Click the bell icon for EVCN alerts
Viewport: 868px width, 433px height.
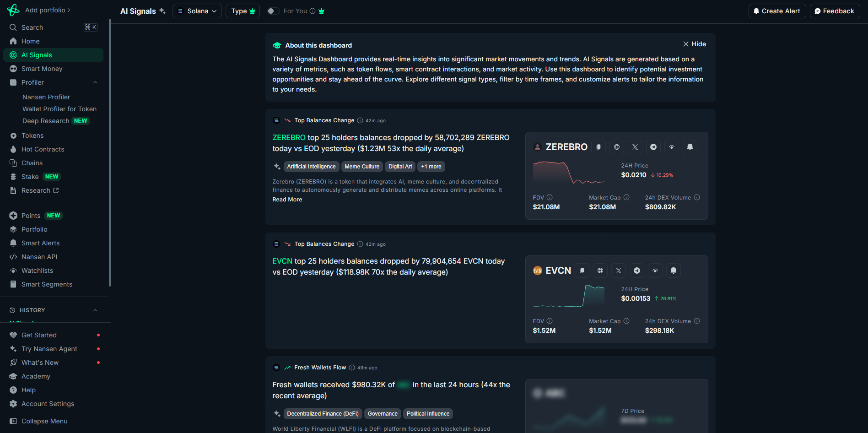[674, 271]
